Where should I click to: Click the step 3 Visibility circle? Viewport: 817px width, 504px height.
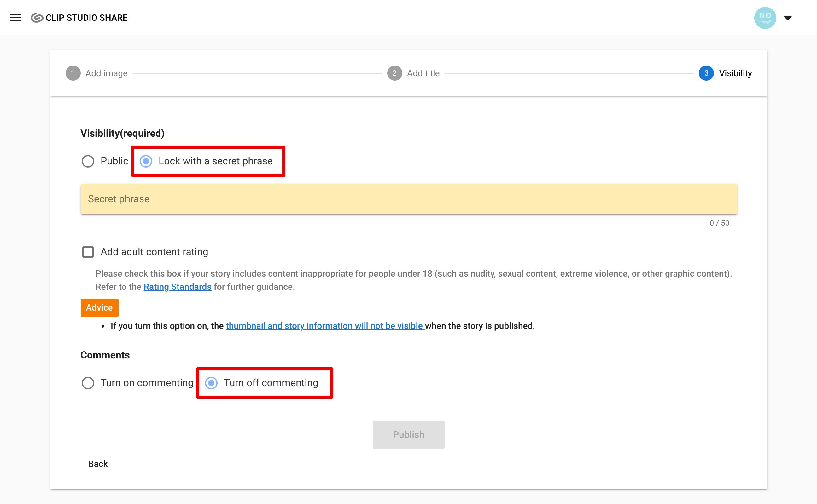[x=706, y=73]
